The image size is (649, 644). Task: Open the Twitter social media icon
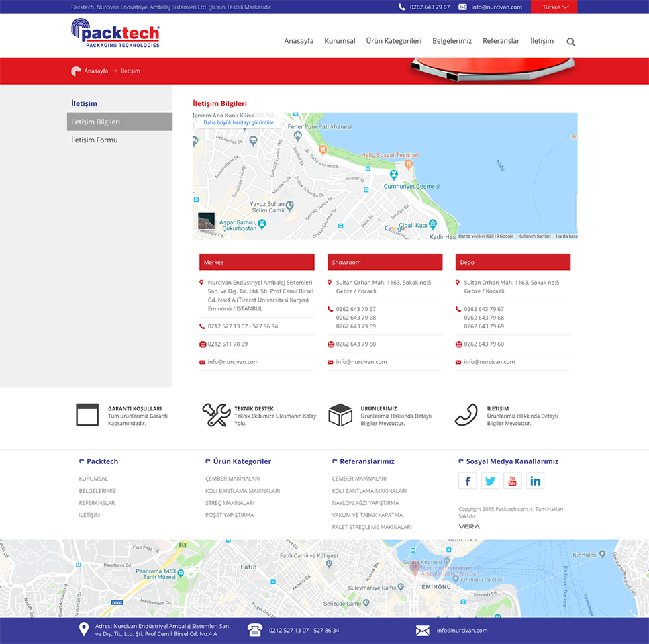pyautogui.click(x=490, y=481)
